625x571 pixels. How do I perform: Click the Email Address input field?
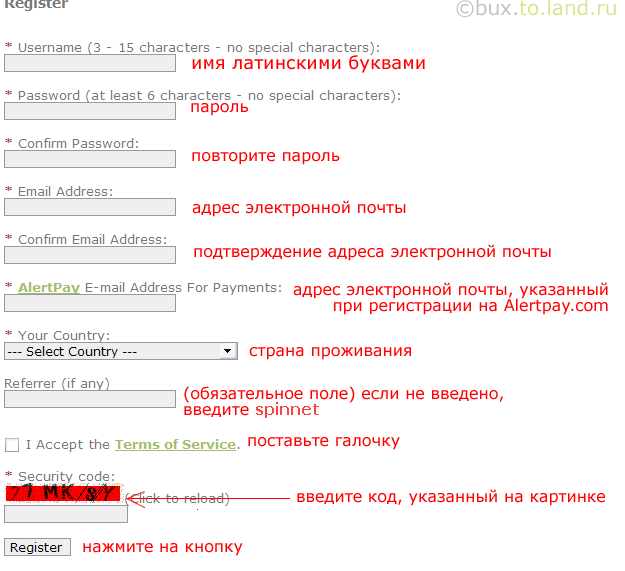coord(90,207)
